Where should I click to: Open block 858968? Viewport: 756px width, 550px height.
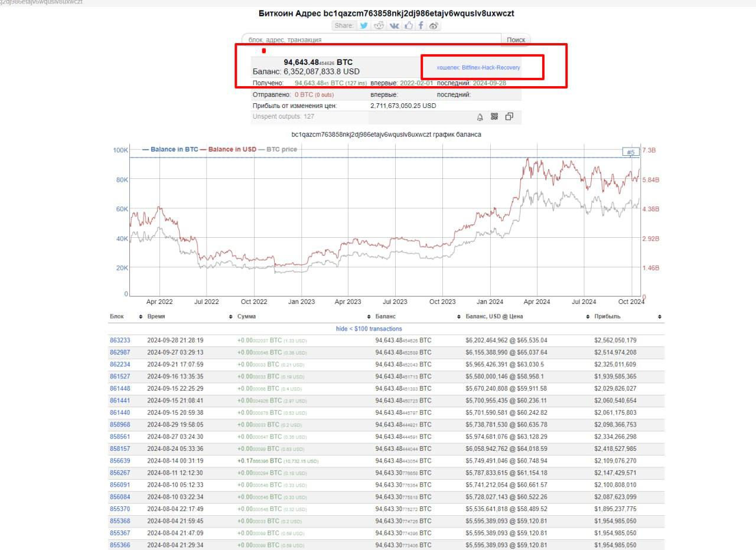pos(120,425)
